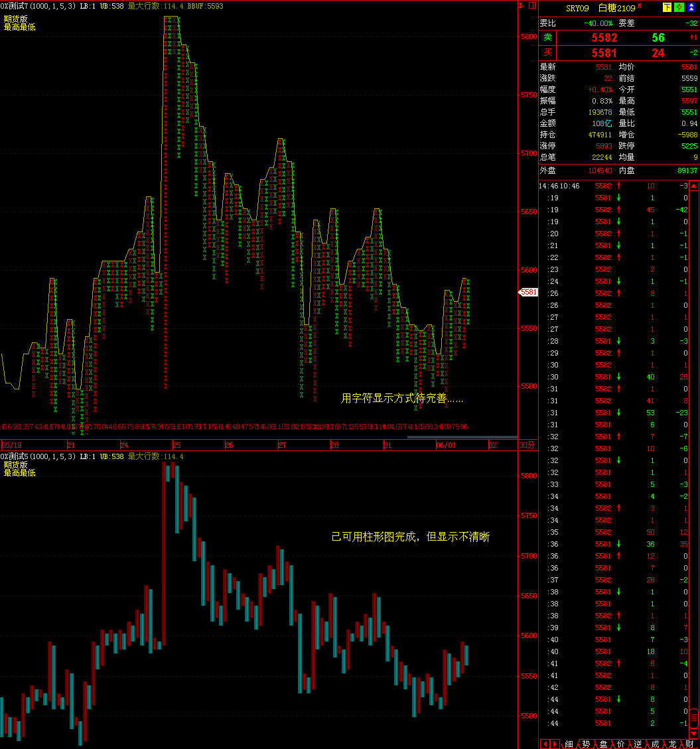
Task: Click the 最高最低 label in bottom chart
Action: [20, 473]
